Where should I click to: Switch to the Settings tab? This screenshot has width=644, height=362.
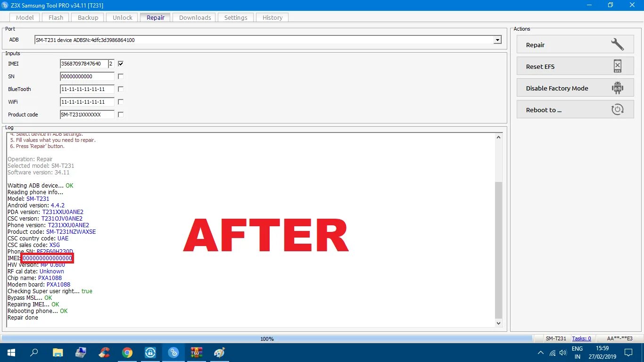coord(236,17)
